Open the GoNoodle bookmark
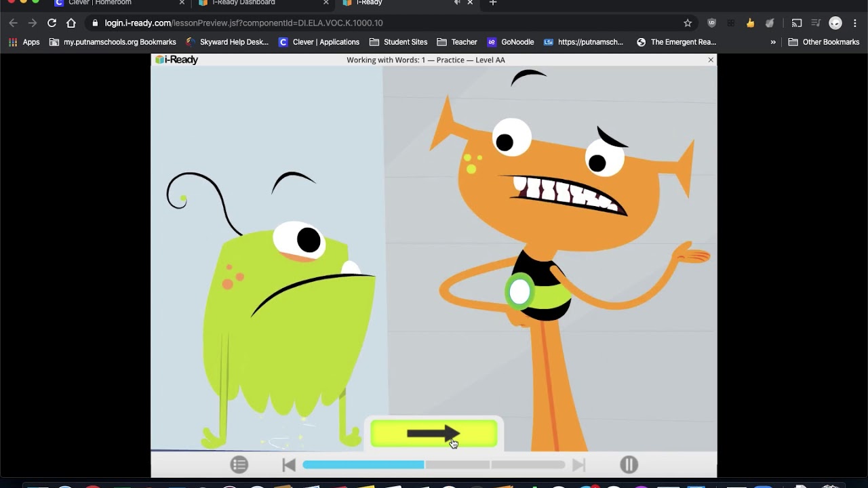The image size is (868, 488). [511, 42]
